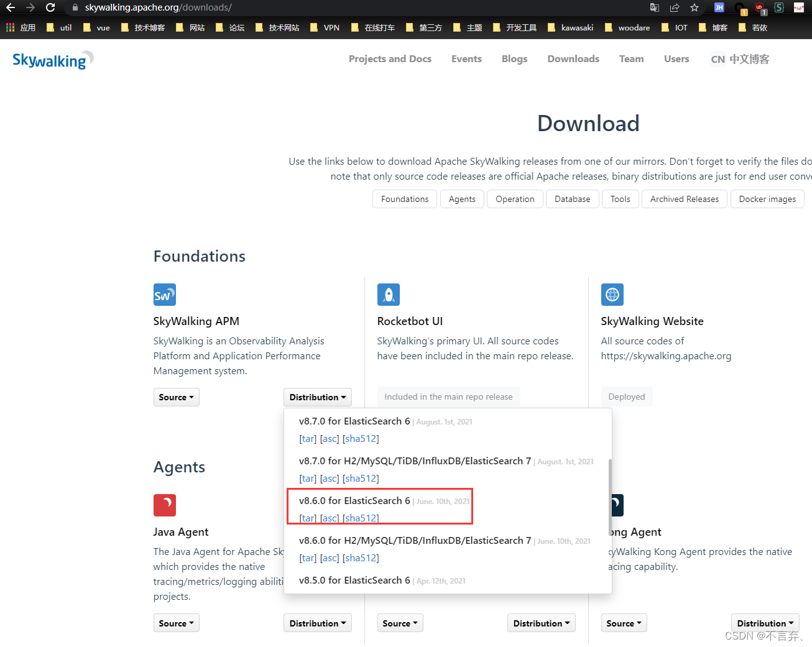
Task: Open the VPN bookmark folder
Action: tap(325, 27)
